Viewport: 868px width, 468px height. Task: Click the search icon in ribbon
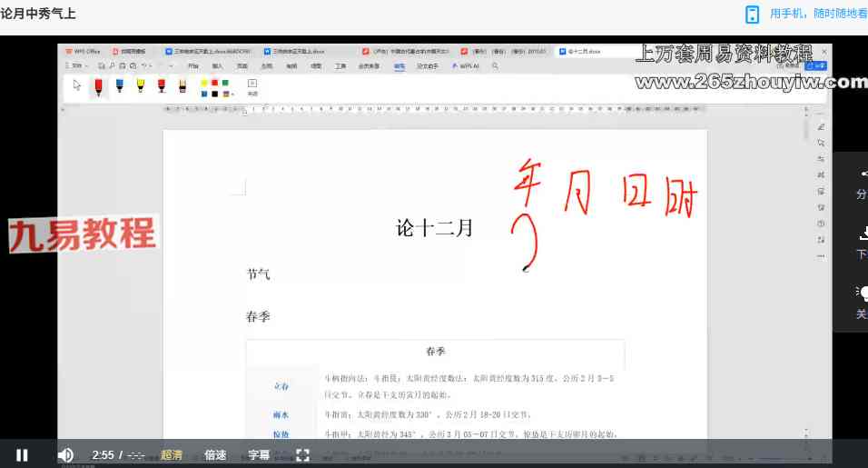click(x=495, y=66)
